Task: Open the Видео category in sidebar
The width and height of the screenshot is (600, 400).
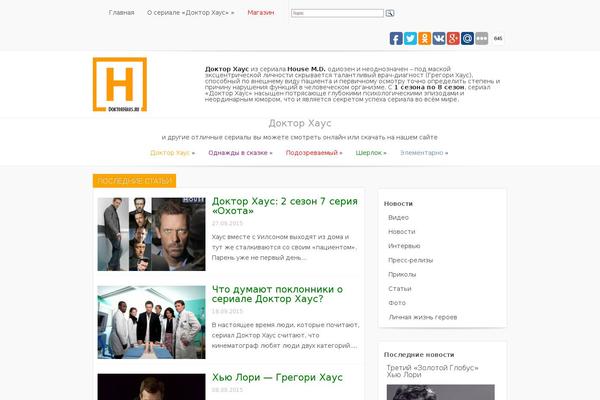Action: point(398,217)
